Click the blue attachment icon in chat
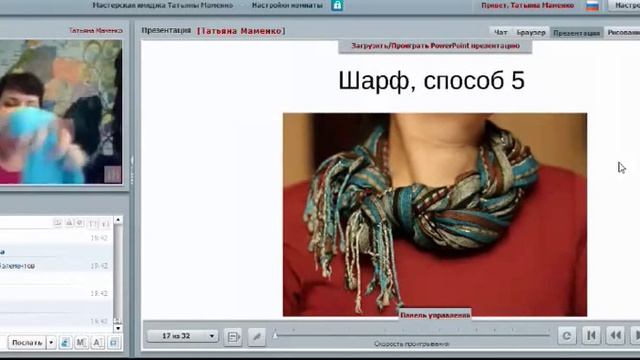This screenshot has height=360, width=640. [x=65, y=342]
